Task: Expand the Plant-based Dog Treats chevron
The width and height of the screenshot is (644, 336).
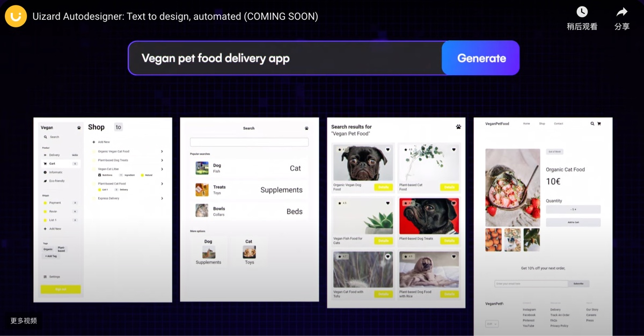Action: click(x=162, y=160)
